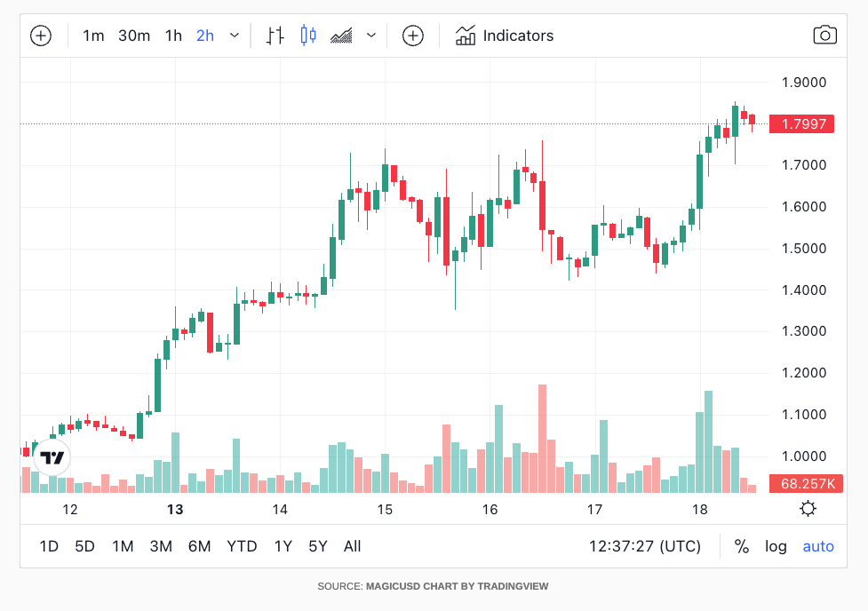This screenshot has width=868, height=611.
Task: Open the 12:37:27 (UTC) timezone menu
Action: (x=644, y=546)
